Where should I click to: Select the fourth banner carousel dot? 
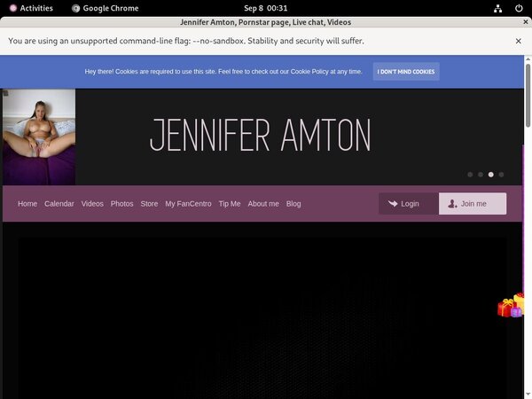(x=501, y=175)
